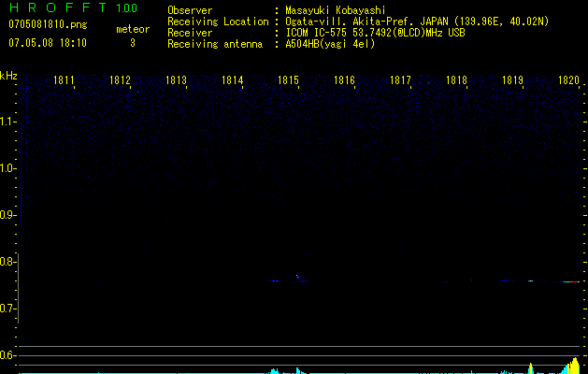Click the receiving location Ogata-vill. Akita-Pref. text
Viewport: 588px width, 374px height.
(x=350, y=22)
